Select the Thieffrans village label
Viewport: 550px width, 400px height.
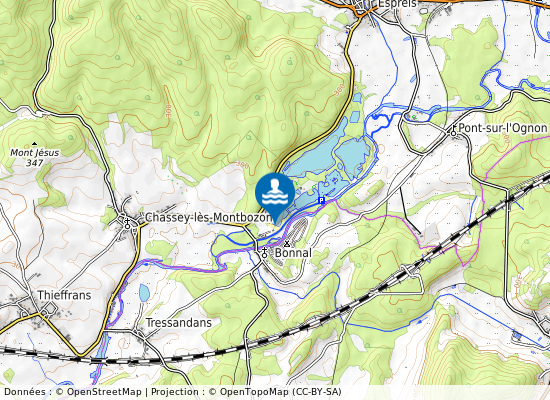click(64, 295)
